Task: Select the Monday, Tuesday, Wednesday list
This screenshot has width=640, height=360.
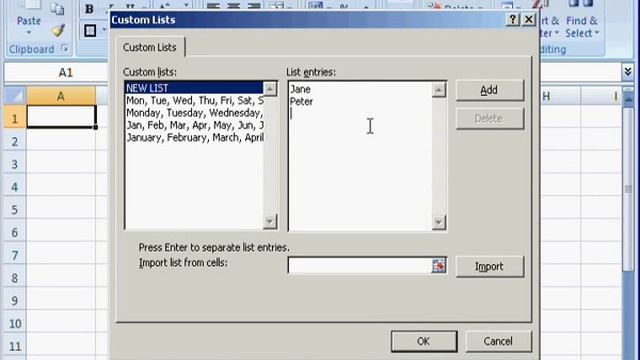Action: click(194, 113)
